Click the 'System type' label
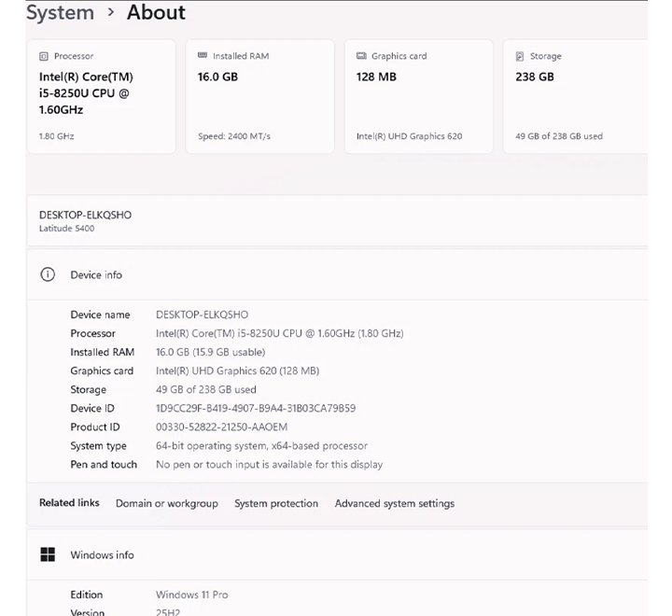Image resolution: width=672 pixels, height=616 pixels. tap(98, 446)
